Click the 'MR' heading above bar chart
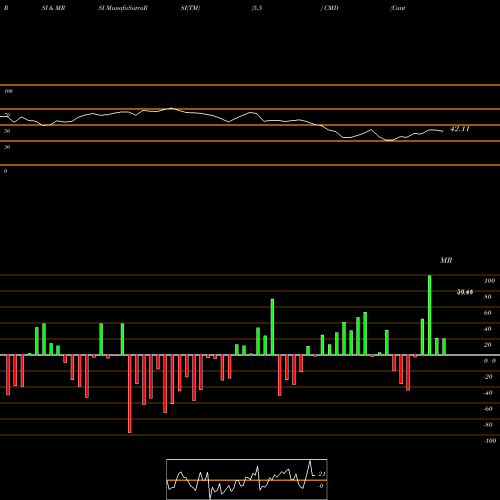 [446, 260]
